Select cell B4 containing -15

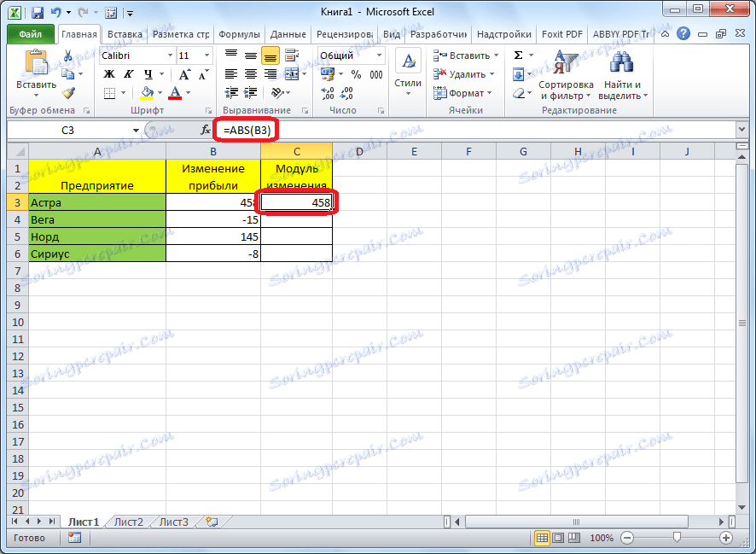[x=213, y=220]
